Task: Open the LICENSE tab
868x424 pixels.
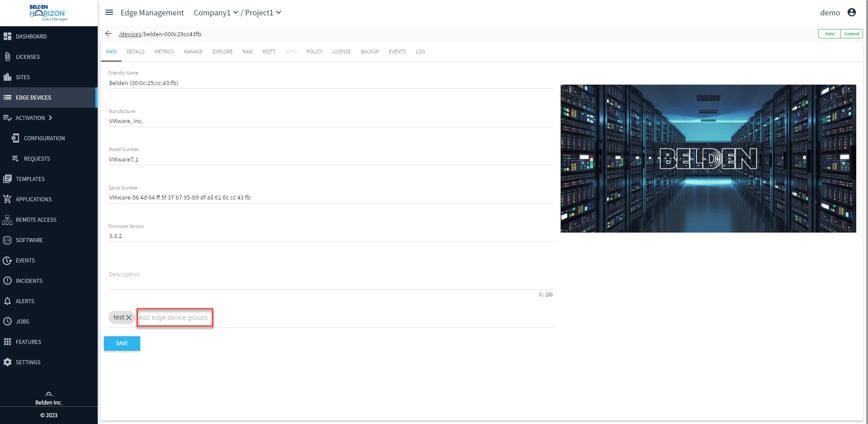Action: tap(341, 52)
